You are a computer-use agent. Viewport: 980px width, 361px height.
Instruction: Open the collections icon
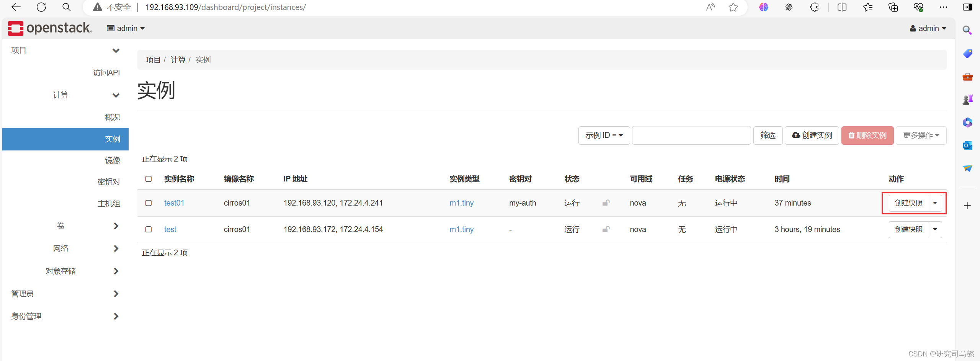click(893, 7)
